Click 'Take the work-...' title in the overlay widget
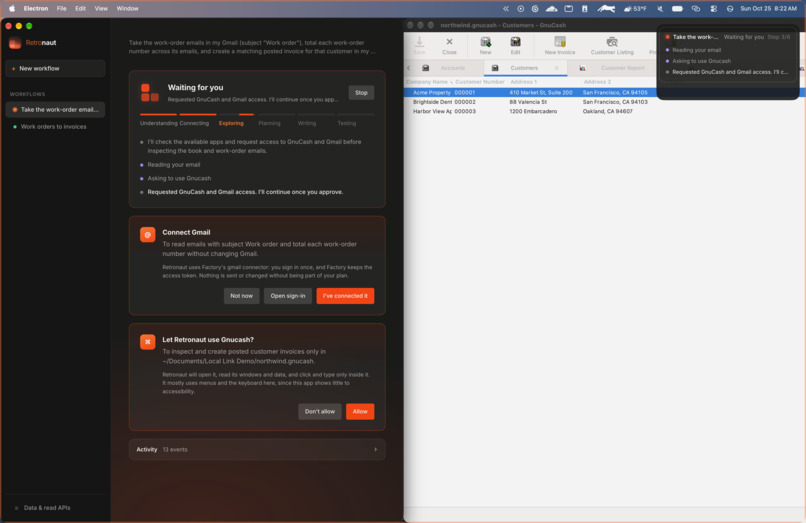 pyautogui.click(x=695, y=37)
